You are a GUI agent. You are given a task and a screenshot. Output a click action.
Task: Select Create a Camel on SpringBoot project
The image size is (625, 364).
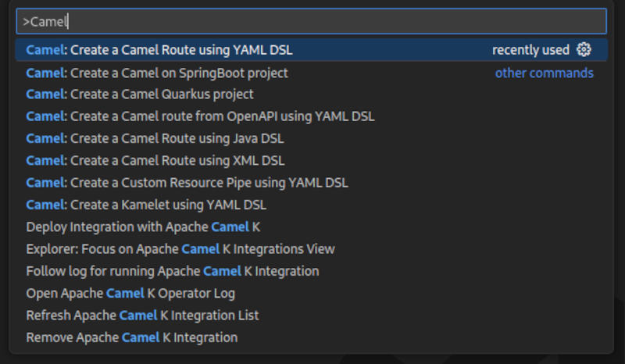tap(157, 73)
